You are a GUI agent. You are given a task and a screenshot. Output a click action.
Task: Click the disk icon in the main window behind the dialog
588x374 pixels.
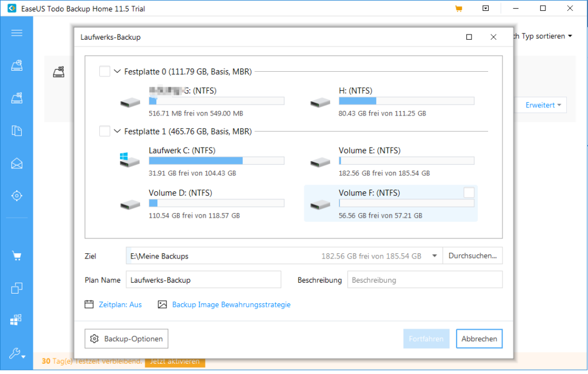(59, 72)
